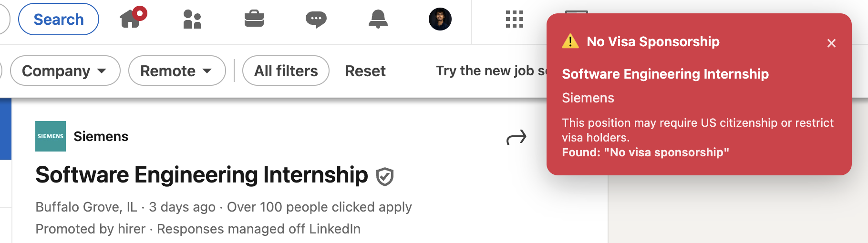Open the Notifications bell icon

[x=378, y=20]
